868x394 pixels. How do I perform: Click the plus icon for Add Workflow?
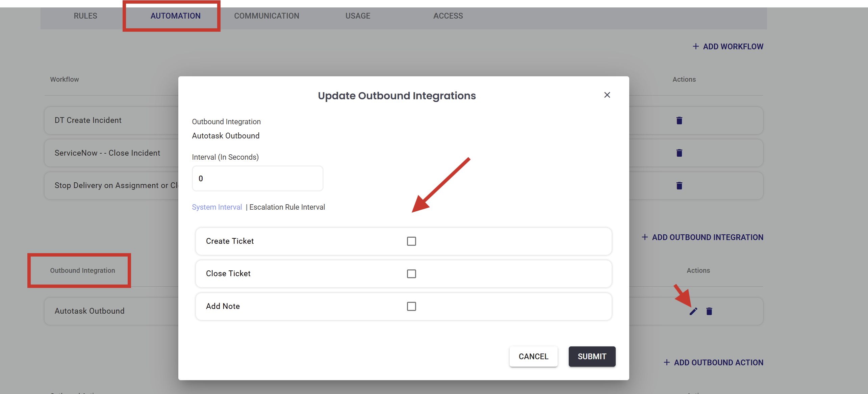click(x=695, y=47)
